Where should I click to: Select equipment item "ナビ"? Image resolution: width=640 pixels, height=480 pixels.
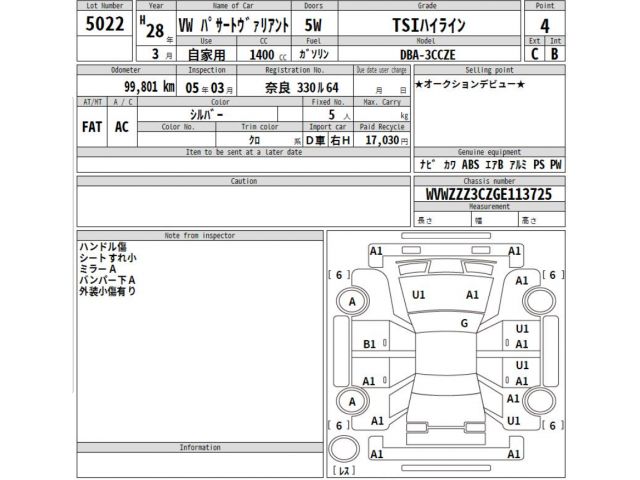click(x=427, y=164)
